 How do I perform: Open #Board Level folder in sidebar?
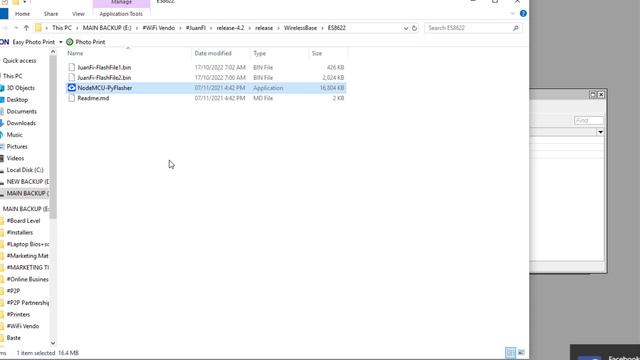[x=23, y=221]
